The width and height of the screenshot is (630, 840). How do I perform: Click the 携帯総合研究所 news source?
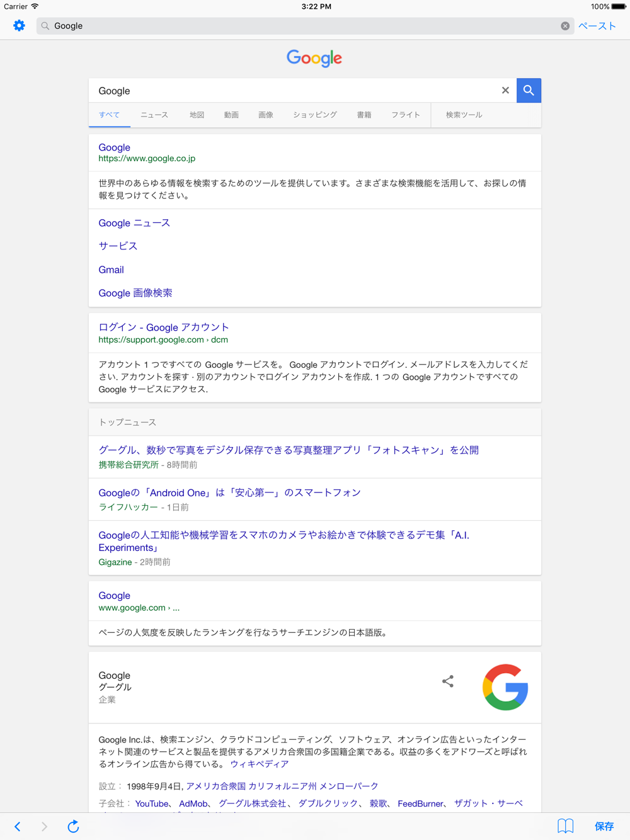click(x=129, y=465)
